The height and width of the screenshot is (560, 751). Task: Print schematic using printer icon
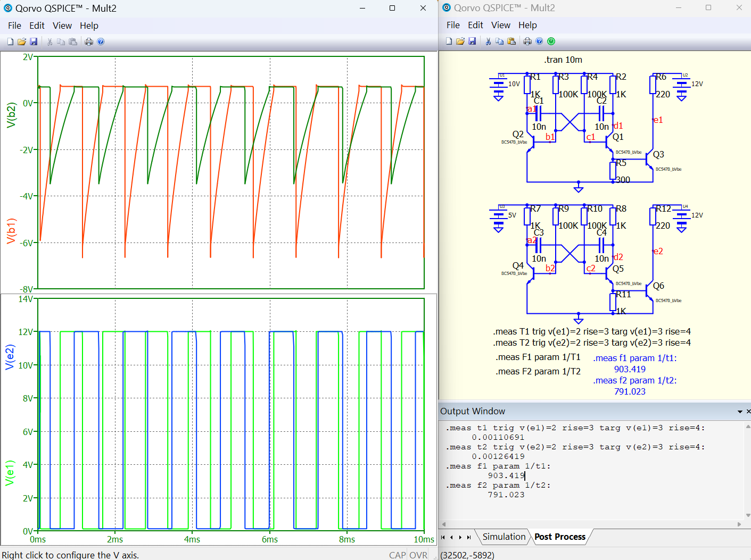527,41
